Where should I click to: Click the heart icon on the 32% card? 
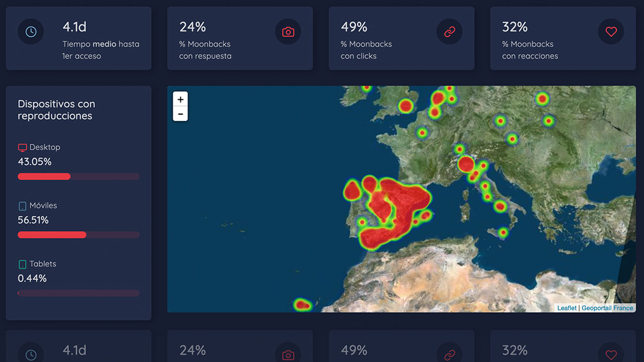611,32
